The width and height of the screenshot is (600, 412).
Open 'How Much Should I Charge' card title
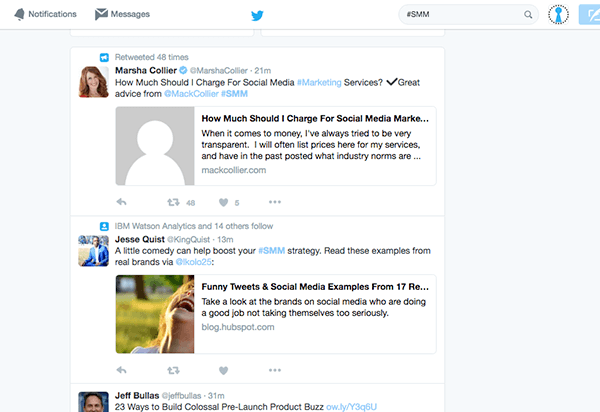(x=315, y=119)
